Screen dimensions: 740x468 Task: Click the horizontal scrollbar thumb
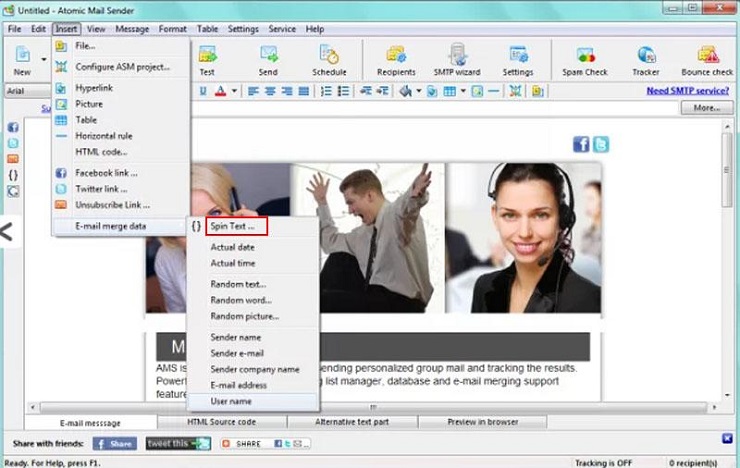point(373,407)
